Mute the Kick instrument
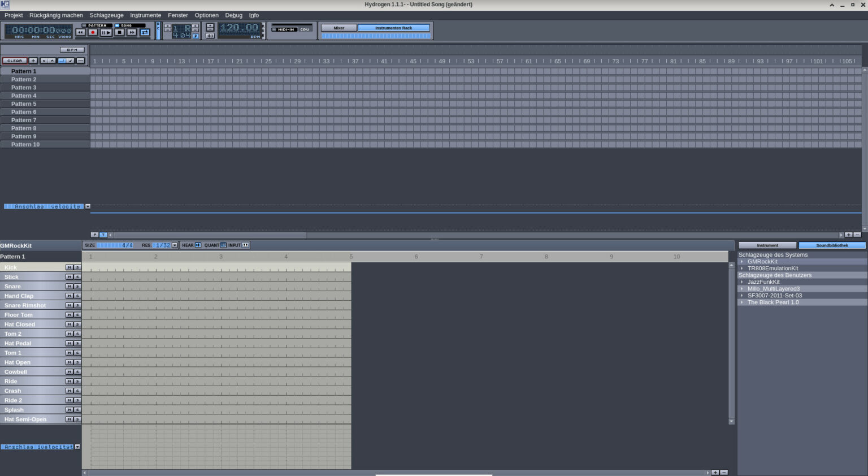Viewport: 868px width, 476px height. [70, 267]
